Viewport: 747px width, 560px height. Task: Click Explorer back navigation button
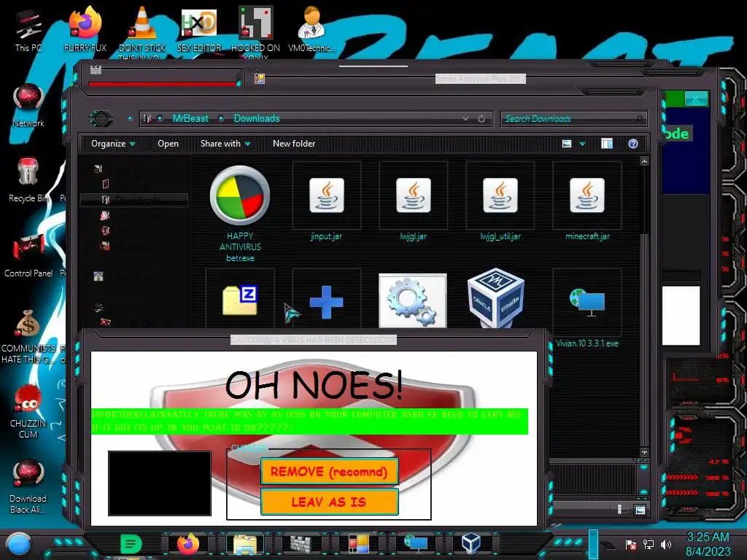pos(101,119)
